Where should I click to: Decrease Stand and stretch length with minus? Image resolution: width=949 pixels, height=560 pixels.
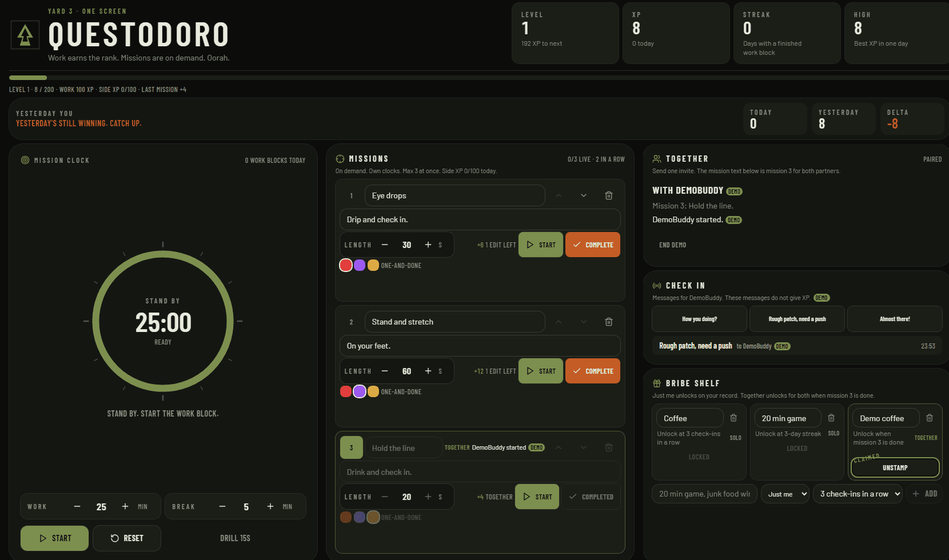(x=385, y=371)
